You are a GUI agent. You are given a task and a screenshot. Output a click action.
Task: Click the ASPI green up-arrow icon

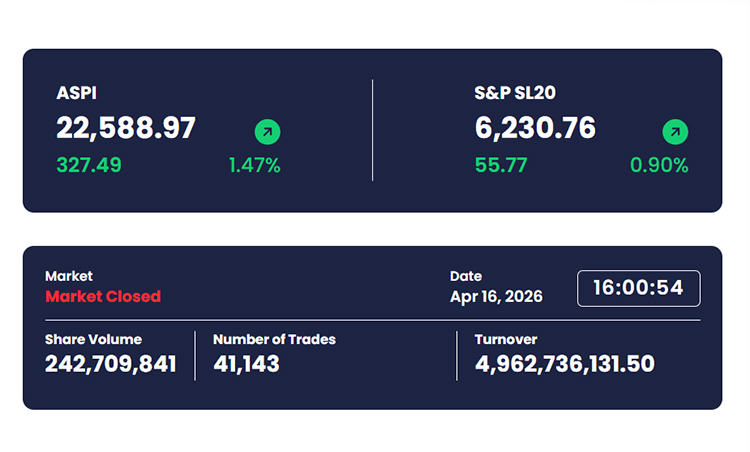coord(268,131)
